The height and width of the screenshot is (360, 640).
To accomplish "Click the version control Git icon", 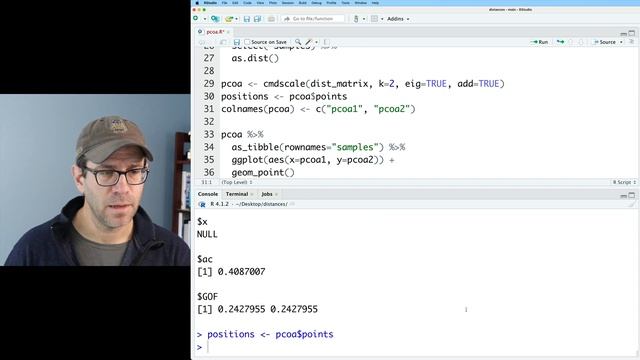I will click(x=356, y=19).
